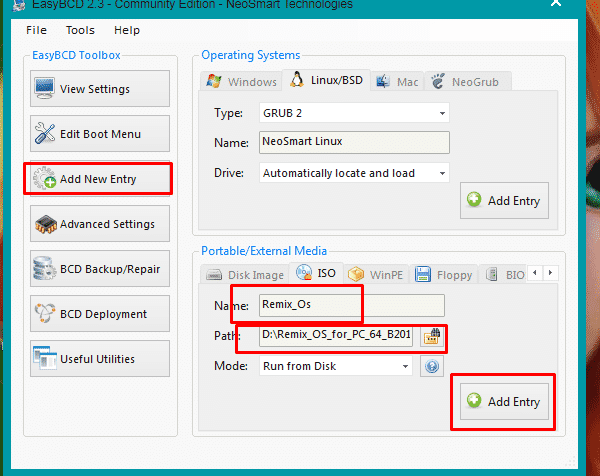600x476 pixels.
Task: Click the BIOS tab chip icon
Action: 492,274
